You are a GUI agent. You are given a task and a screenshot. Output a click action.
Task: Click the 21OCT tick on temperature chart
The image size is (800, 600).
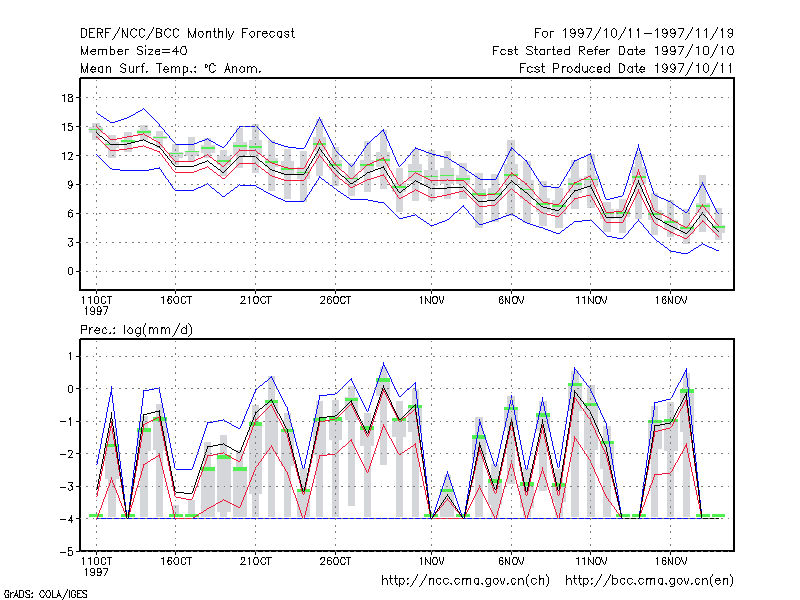point(256,301)
